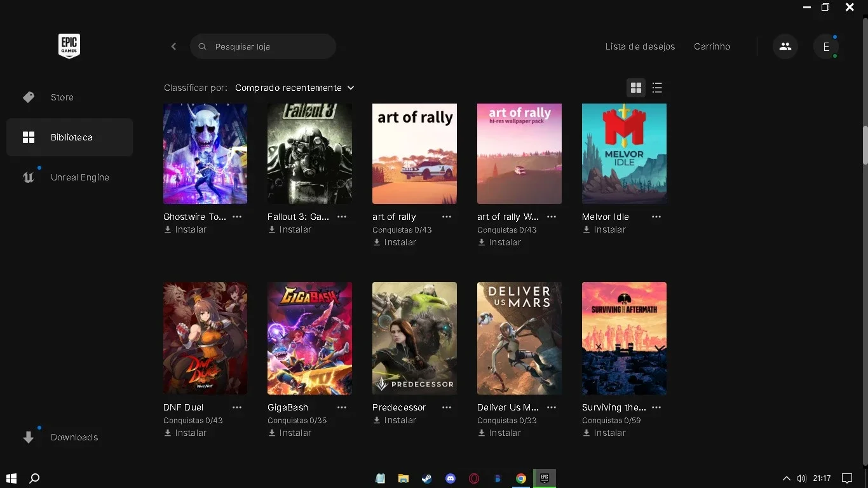Open Opera browser from the taskbar
Image resolution: width=868 pixels, height=488 pixels.
click(474, 478)
